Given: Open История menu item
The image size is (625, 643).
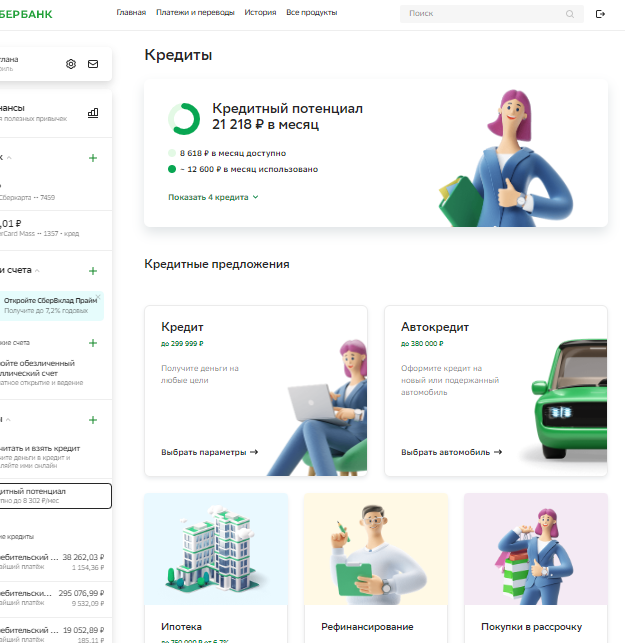Looking at the screenshot, I should coord(260,13).
